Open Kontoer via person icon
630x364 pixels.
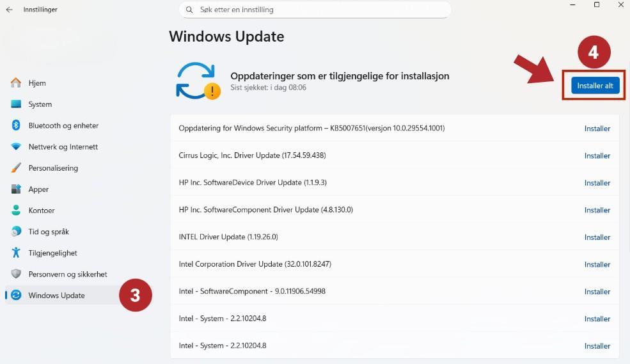16,210
